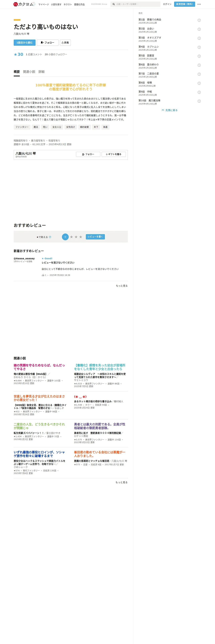Click 先頭に戻る link

[169, 110]
